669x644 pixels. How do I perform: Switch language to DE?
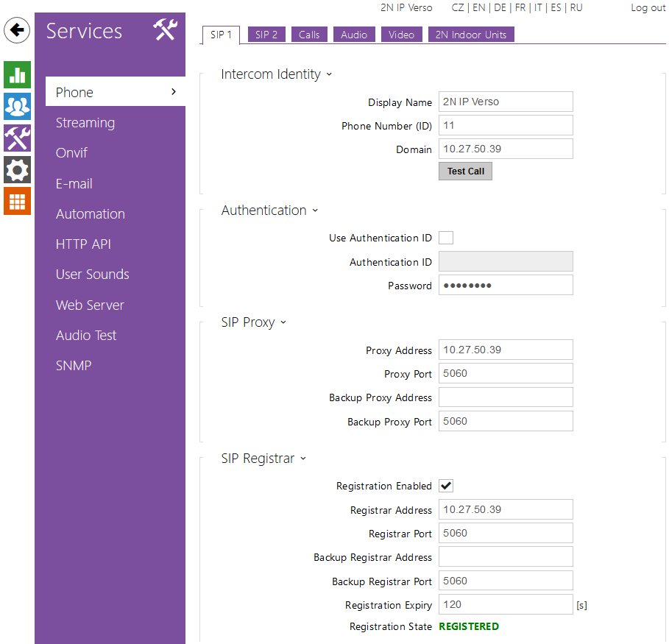pyautogui.click(x=500, y=8)
